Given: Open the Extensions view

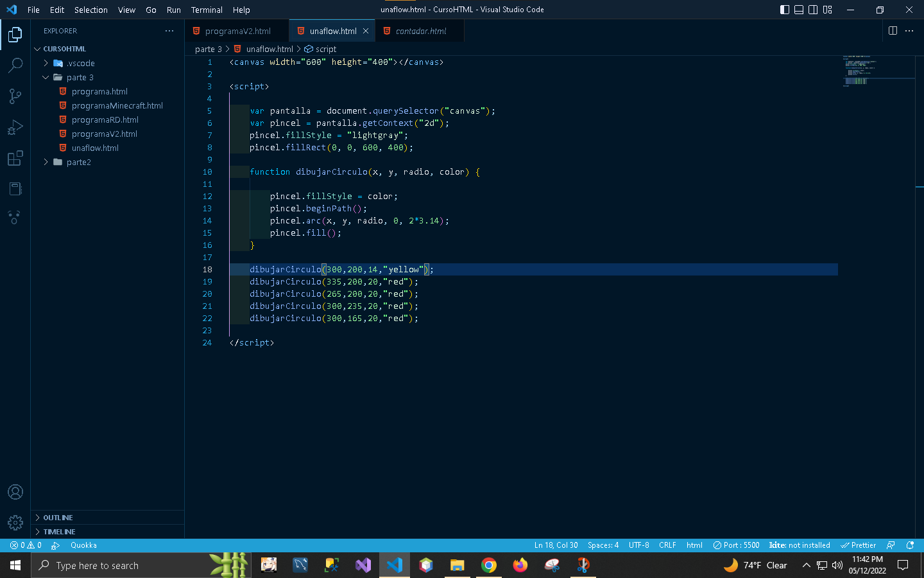Looking at the screenshot, I should pyautogui.click(x=15, y=157).
